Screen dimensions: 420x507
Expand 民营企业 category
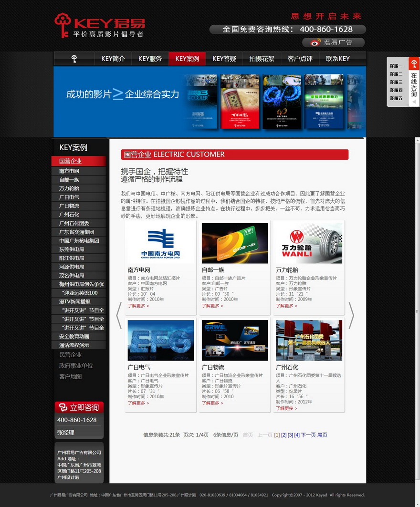point(70,355)
